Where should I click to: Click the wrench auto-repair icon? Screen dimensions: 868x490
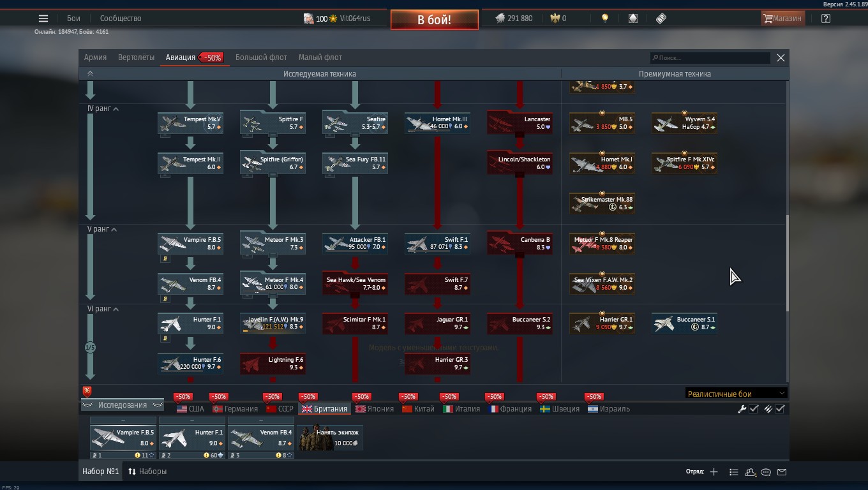[x=742, y=409]
